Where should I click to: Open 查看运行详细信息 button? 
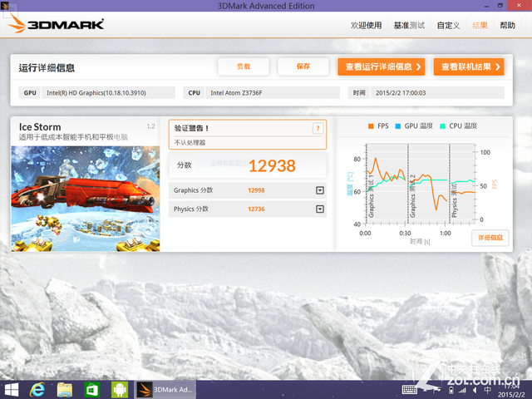click(381, 66)
